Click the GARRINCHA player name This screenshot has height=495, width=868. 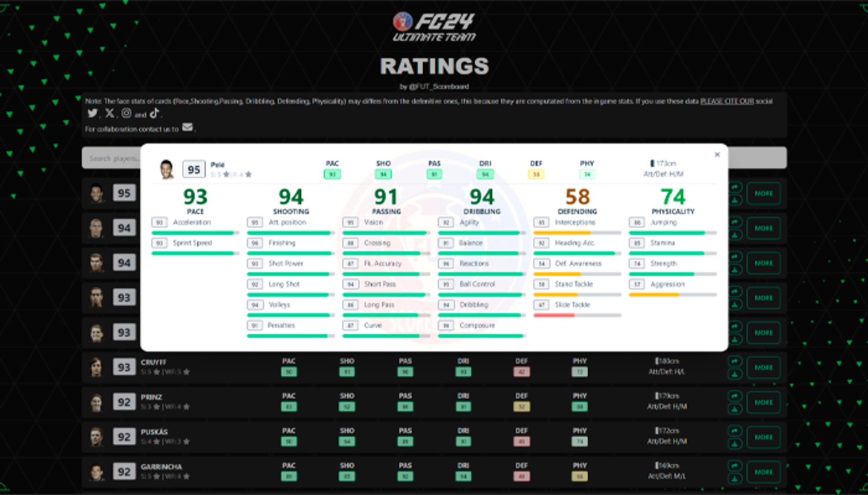162,467
